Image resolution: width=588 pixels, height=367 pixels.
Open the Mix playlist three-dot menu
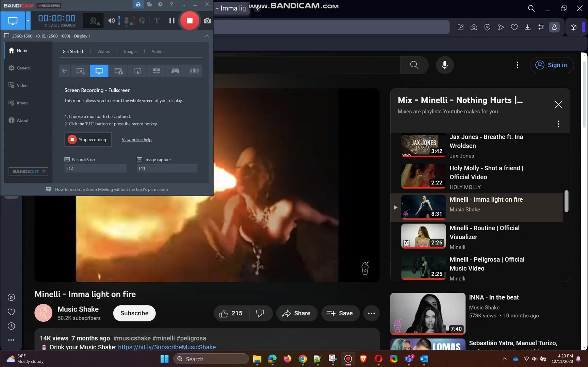click(558, 124)
